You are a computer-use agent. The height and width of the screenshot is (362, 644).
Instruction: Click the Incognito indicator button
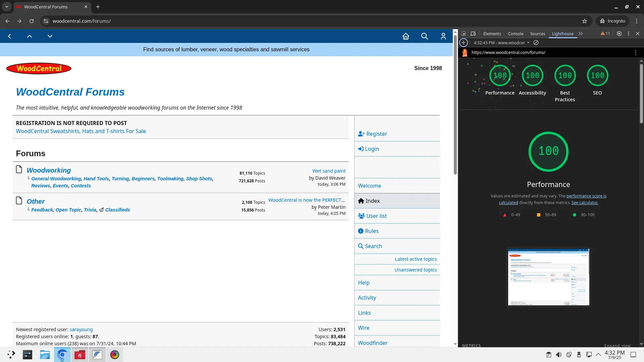(x=613, y=21)
